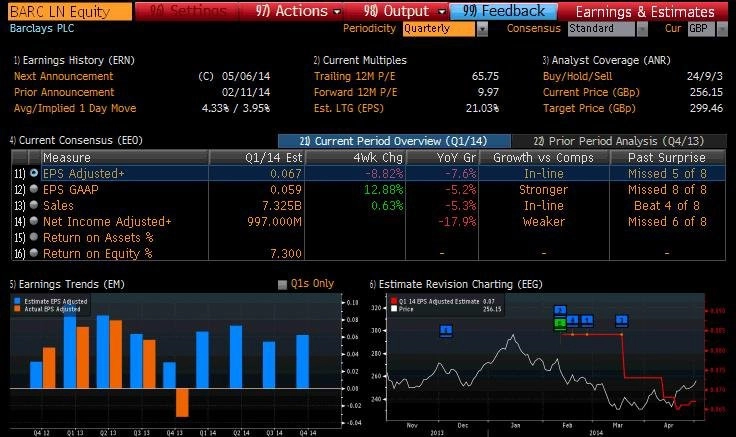Image resolution: width=736 pixels, height=437 pixels.
Task: Click the Q1/14 Est column header
Action: (257, 157)
